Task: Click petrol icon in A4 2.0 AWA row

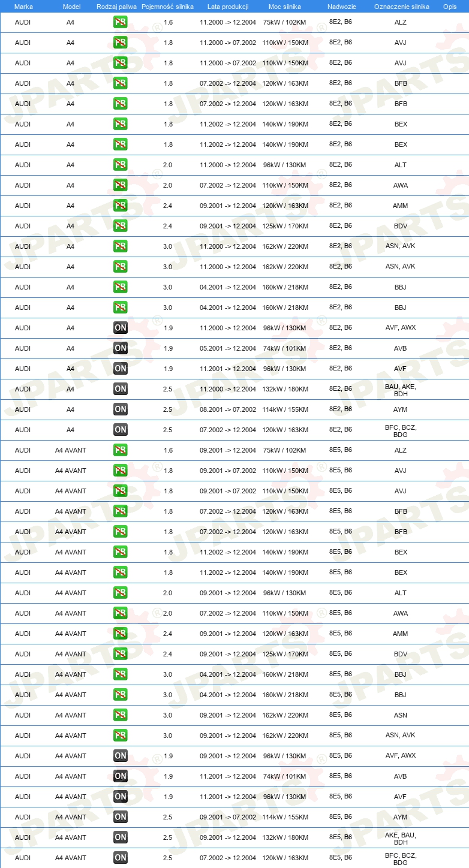Action: tap(121, 185)
